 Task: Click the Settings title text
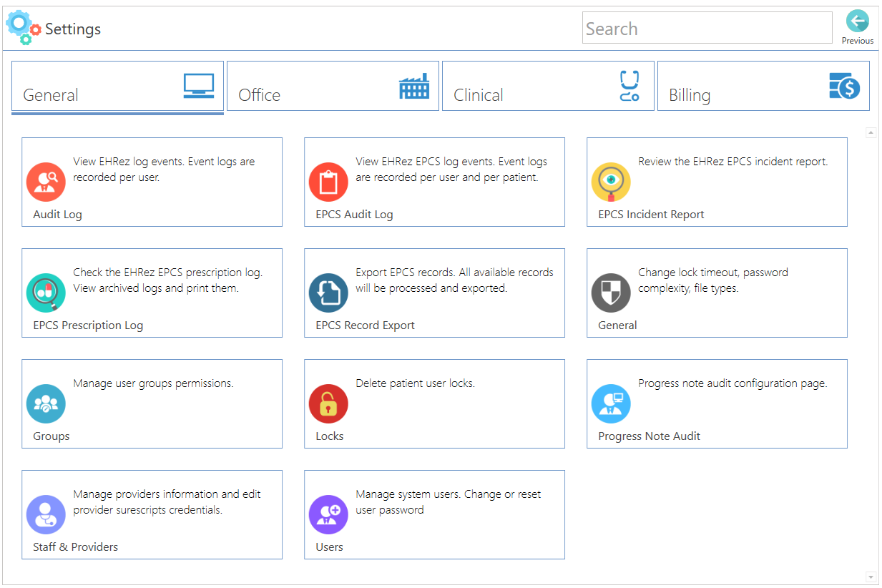(x=73, y=29)
